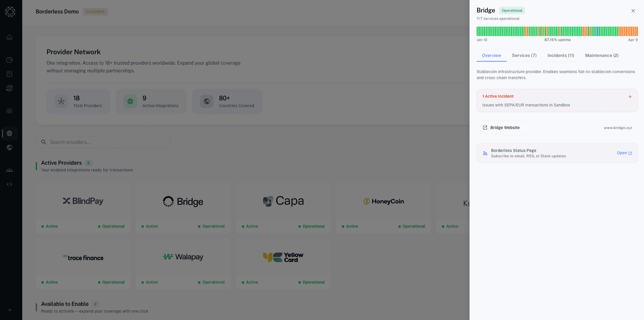The image size is (644, 320).
Task: Switch to the Maintenance (2) tab
Action: coord(602,56)
